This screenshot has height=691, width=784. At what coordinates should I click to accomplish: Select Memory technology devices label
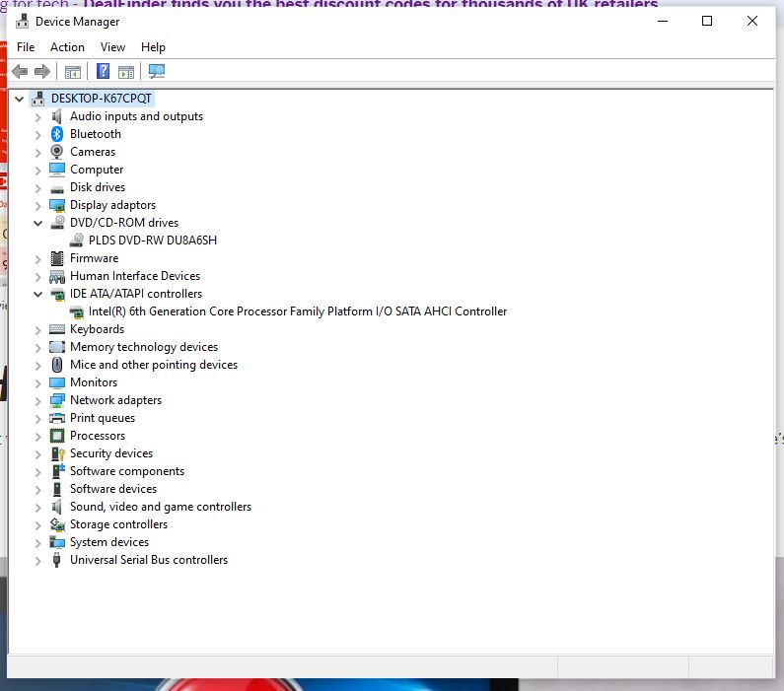[x=144, y=347]
